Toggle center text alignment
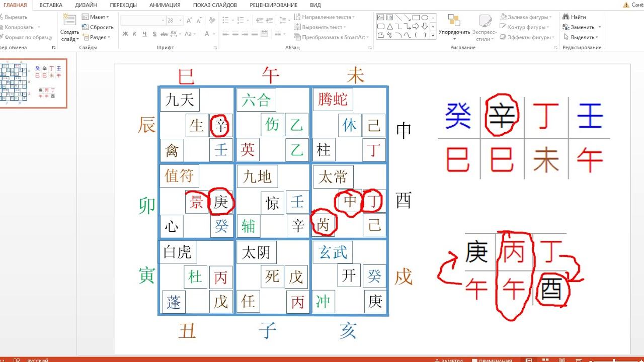Image resolution: width=644 pixels, height=362 pixels. pyautogui.click(x=235, y=34)
